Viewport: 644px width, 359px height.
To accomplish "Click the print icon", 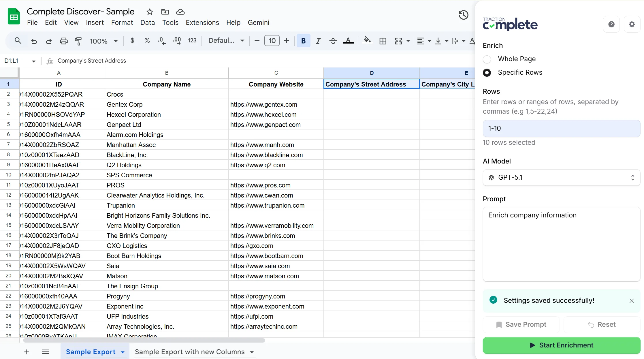I will (64, 41).
